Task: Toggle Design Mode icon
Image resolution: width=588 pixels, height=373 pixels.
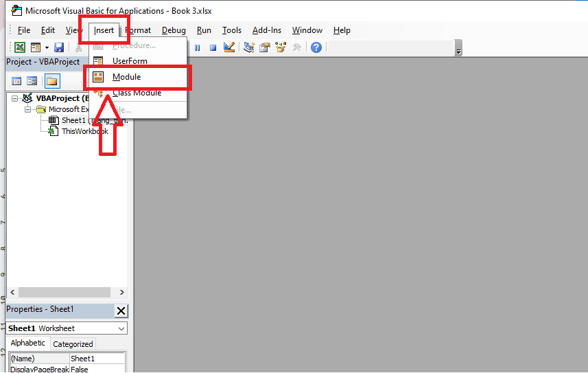Action: tap(228, 47)
